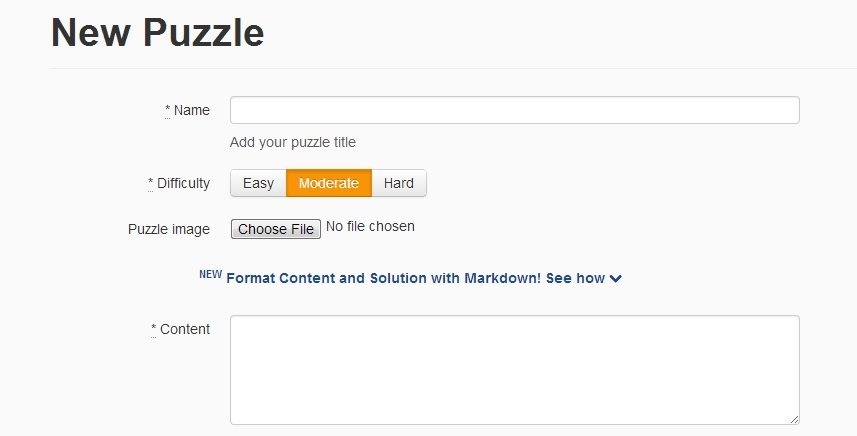Click the "Add your puzzle title" hint
The image size is (857, 436).
293,142
